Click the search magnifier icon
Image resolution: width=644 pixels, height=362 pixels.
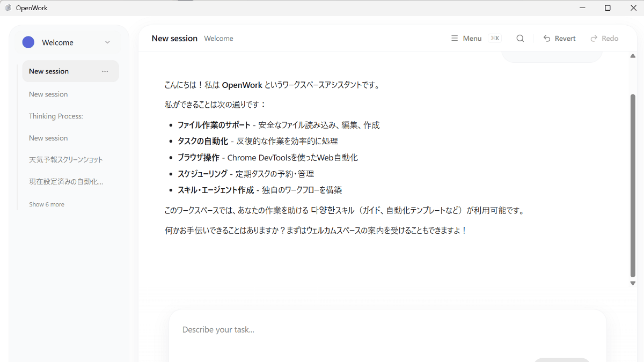pyautogui.click(x=519, y=38)
